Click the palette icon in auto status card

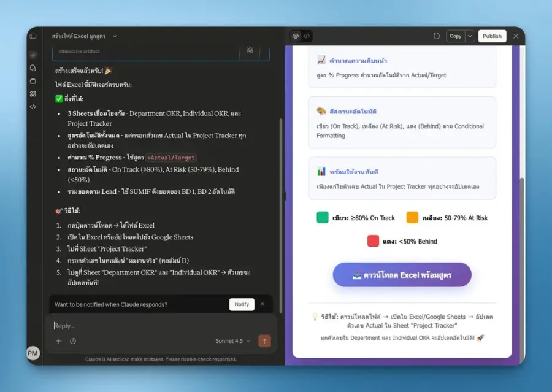pyautogui.click(x=321, y=111)
